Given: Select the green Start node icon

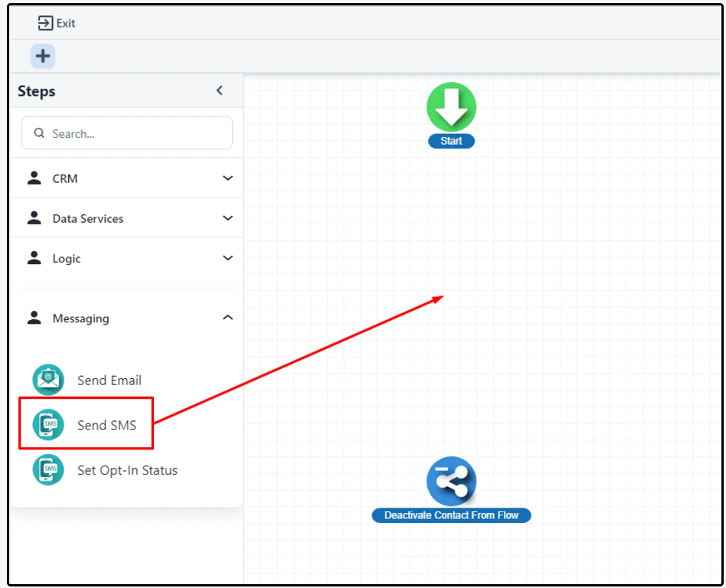Looking at the screenshot, I should point(451,107).
